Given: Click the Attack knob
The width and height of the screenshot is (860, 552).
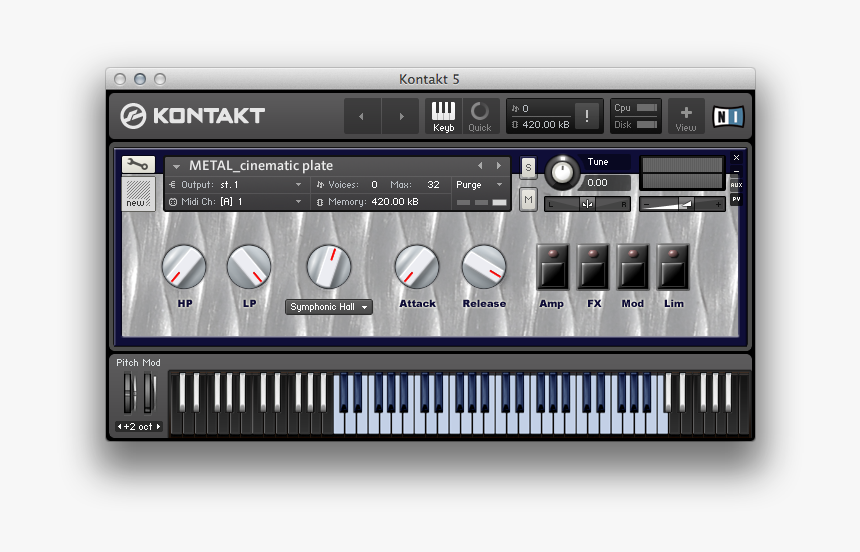Looking at the screenshot, I should point(417,267).
